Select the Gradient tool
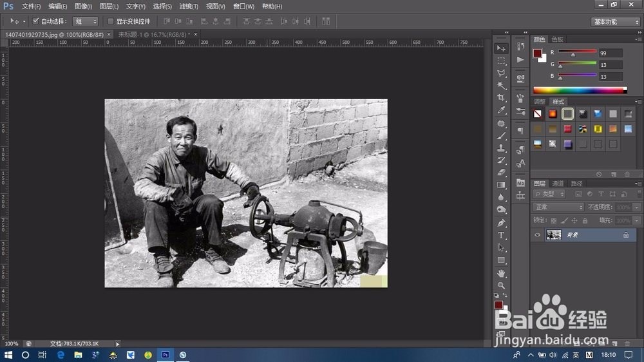This screenshot has height=362, width=644. point(501,185)
